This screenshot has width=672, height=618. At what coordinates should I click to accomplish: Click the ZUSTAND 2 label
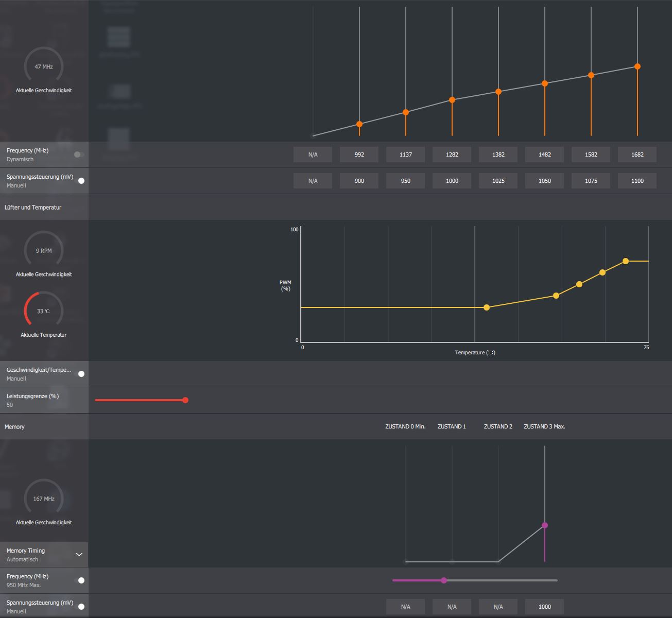498,426
